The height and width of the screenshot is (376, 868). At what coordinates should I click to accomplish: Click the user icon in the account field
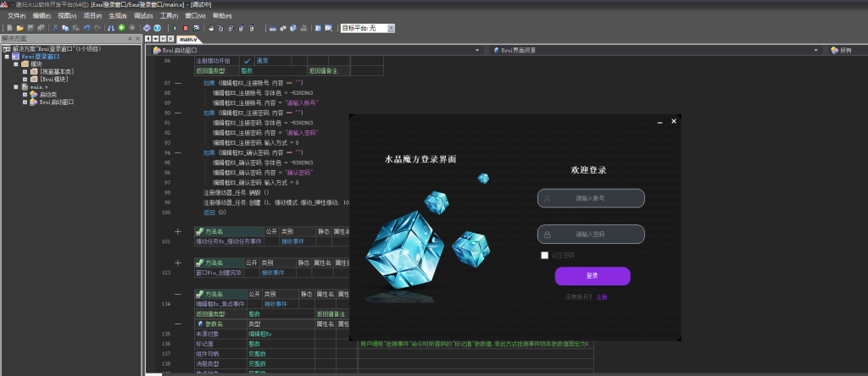point(547,198)
